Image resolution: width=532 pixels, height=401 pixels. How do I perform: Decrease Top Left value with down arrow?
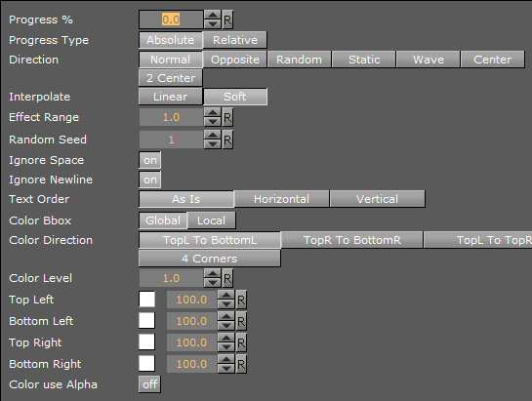(x=226, y=304)
